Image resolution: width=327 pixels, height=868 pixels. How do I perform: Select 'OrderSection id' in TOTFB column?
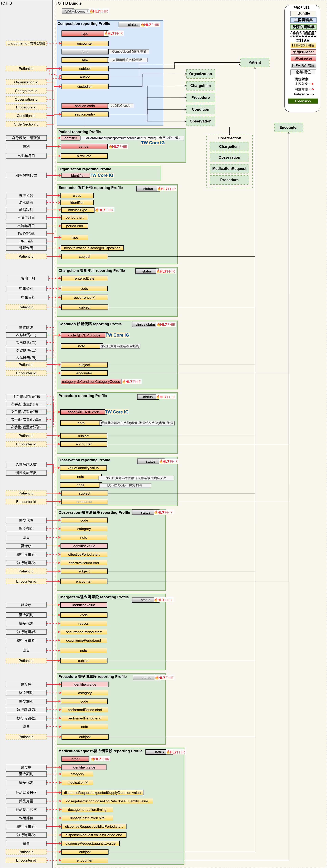[x=26, y=124]
